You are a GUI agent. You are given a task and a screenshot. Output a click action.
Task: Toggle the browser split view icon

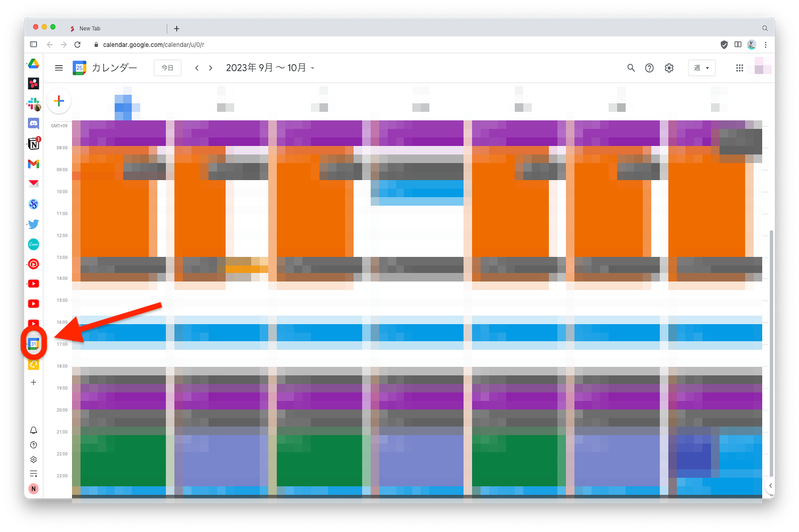33,45
